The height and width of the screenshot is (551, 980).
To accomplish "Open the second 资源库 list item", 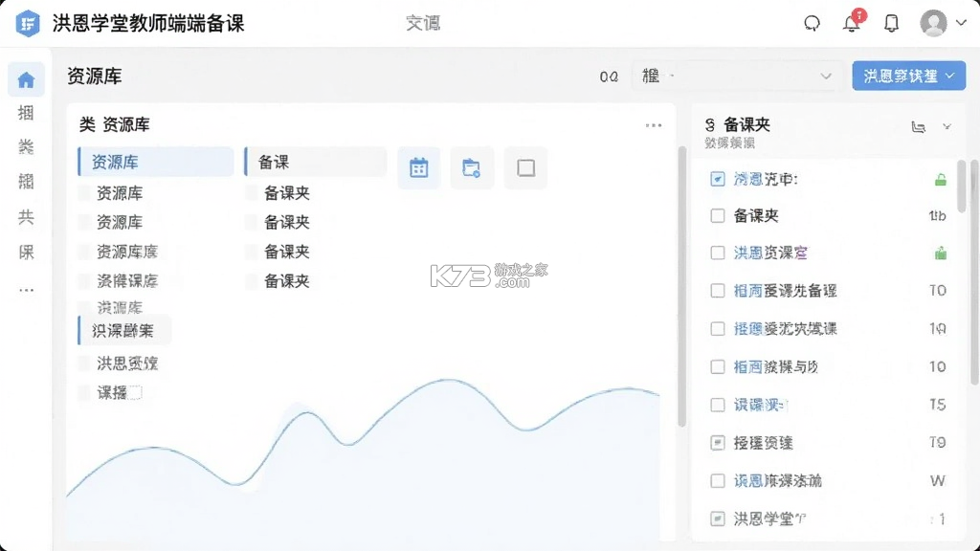I will [119, 222].
